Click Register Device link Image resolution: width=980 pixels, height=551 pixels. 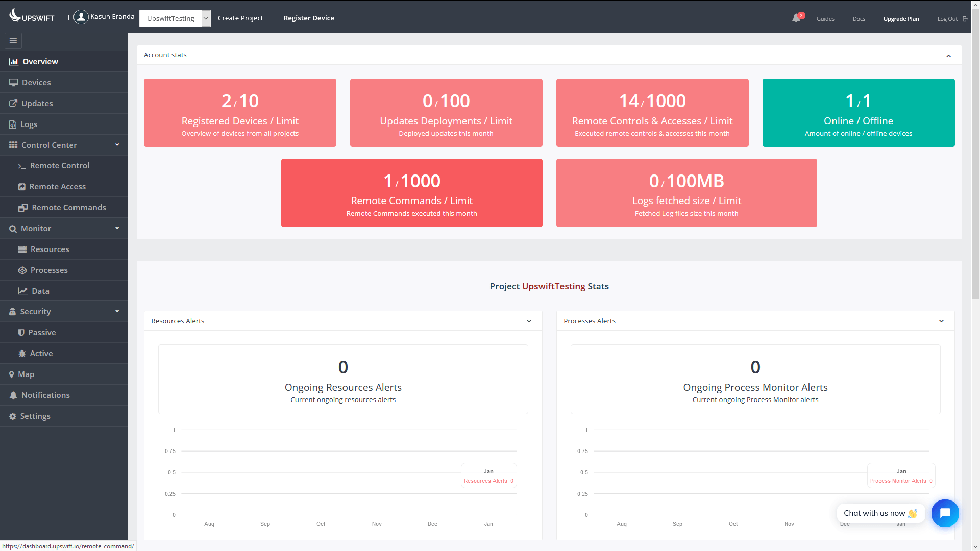[309, 18]
